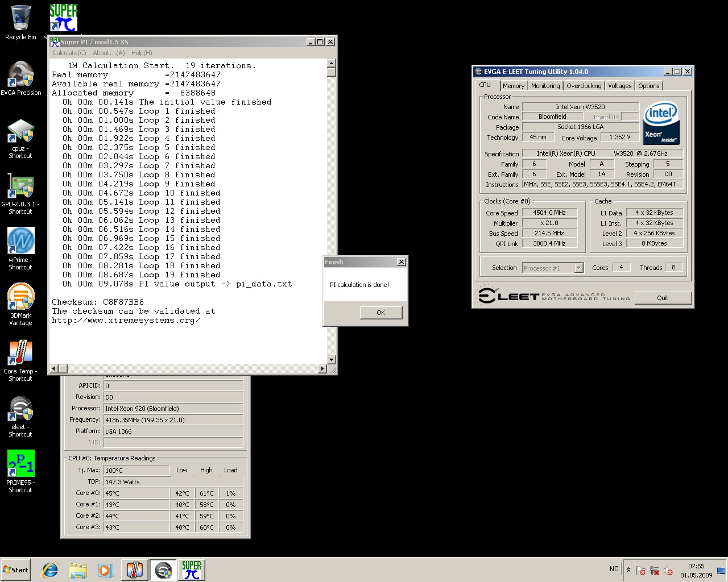
Task: Click the xtremesystems.org URL text
Action: (126, 320)
